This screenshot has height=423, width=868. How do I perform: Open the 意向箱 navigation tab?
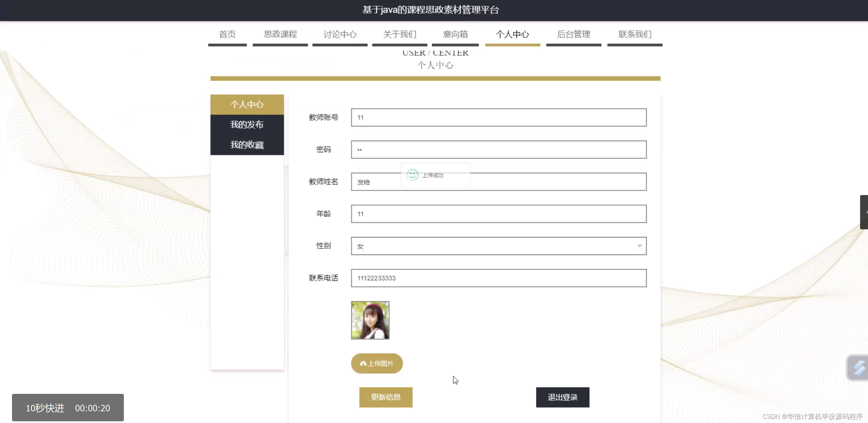tap(455, 34)
